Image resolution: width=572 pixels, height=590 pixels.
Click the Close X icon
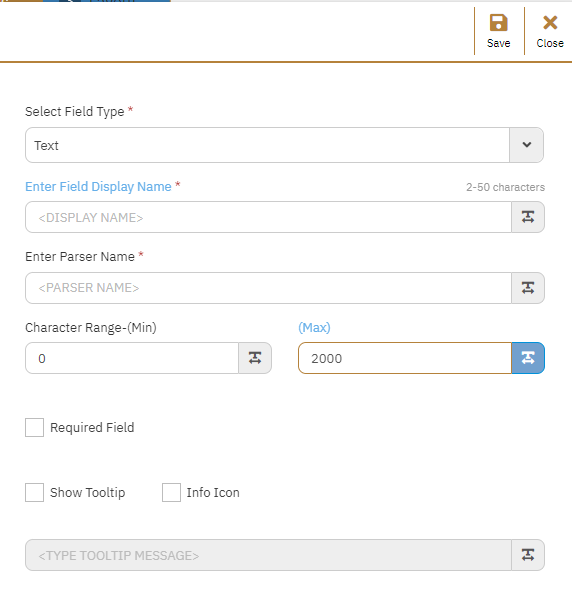[x=550, y=23]
